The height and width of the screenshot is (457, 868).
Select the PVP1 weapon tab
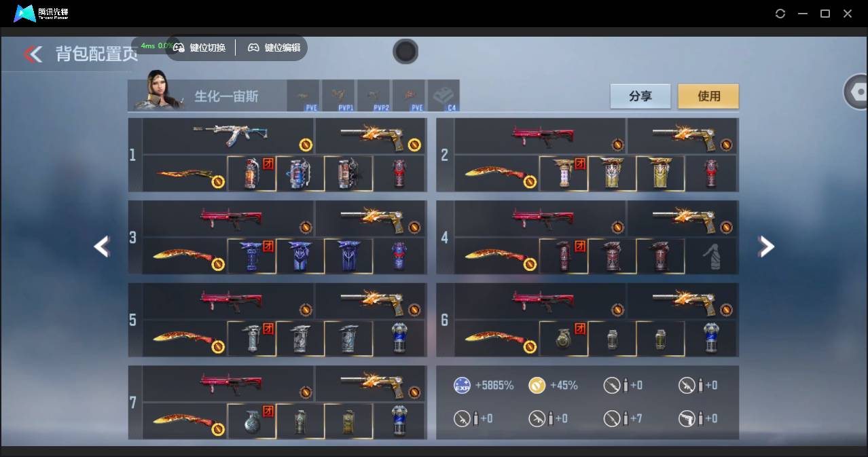click(x=338, y=96)
